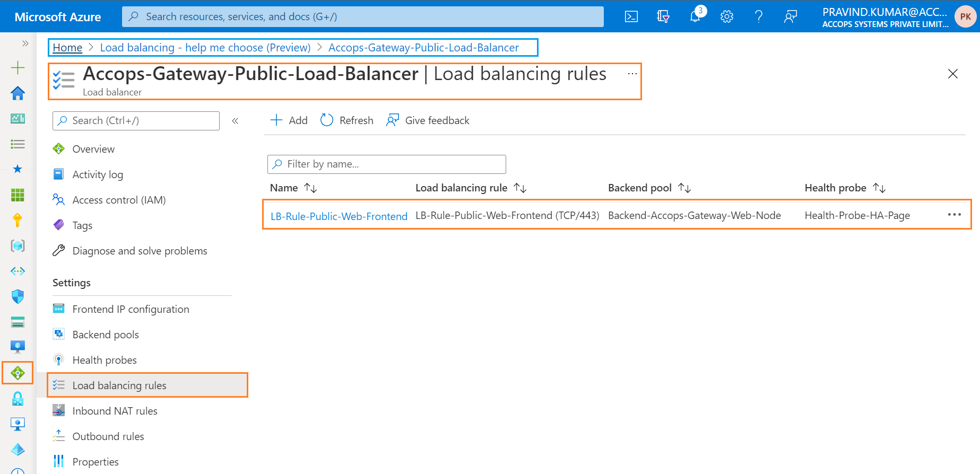Open the yellow key icon in sidebar
Viewport: 980px width, 474px height.
click(x=18, y=220)
